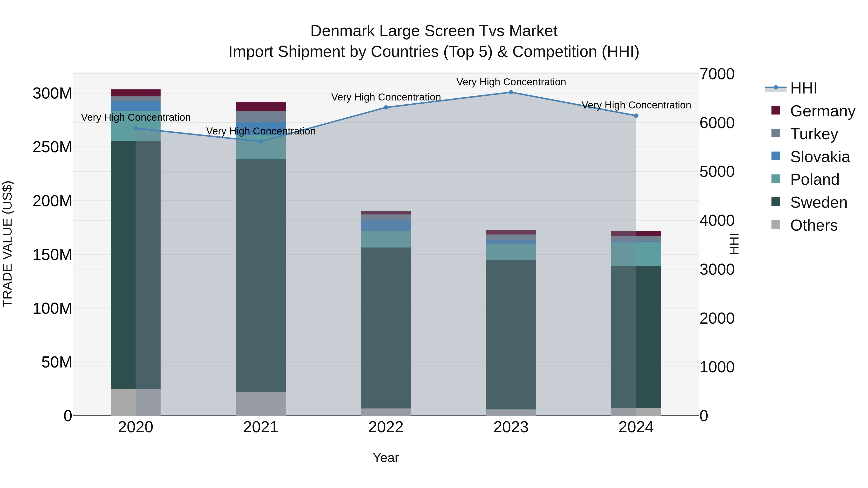Click the Slovakia blue legend swatch
The image size is (868, 488).
(x=776, y=156)
